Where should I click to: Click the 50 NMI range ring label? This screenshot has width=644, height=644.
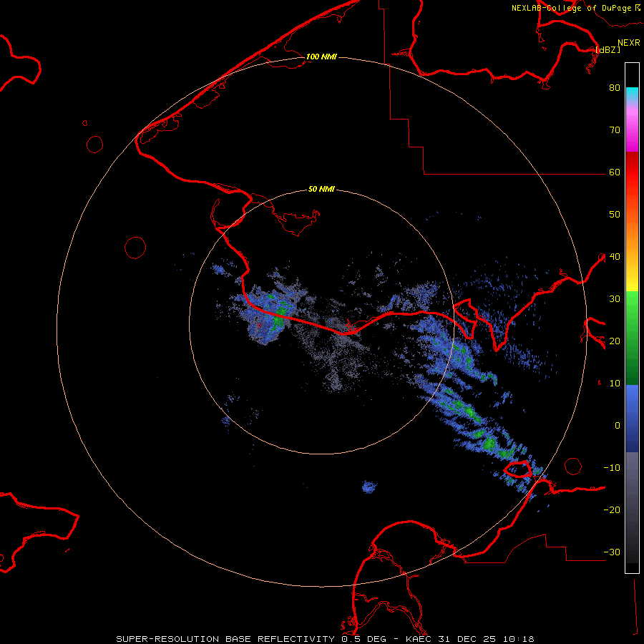click(x=321, y=189)
